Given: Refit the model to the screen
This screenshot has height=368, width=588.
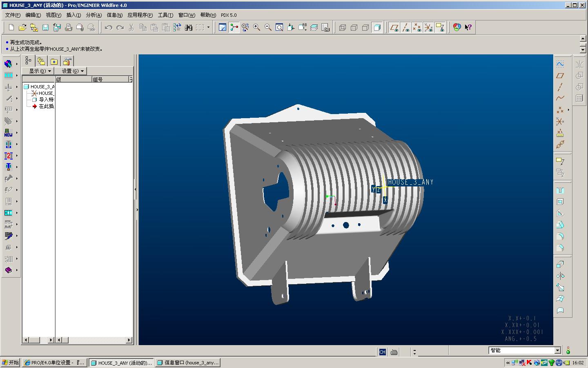Looking at the screenshot, I should click(x=280, y=27).
